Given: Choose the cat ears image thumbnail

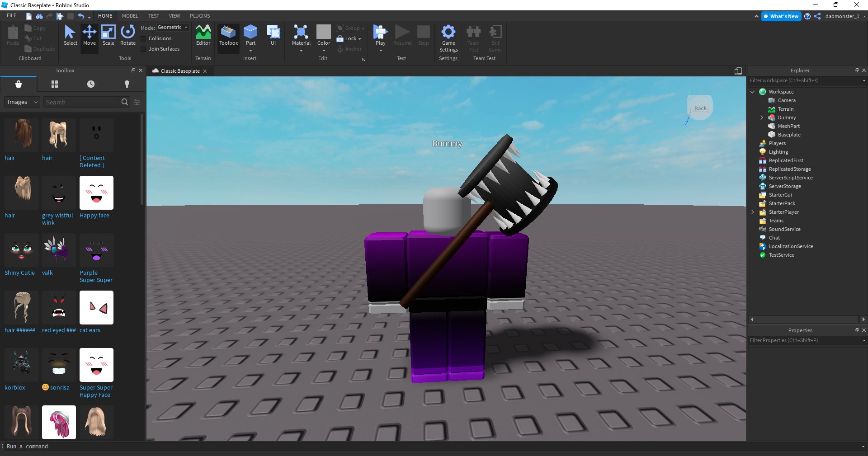Looking at the screenshot, I should tap(96, 307).
